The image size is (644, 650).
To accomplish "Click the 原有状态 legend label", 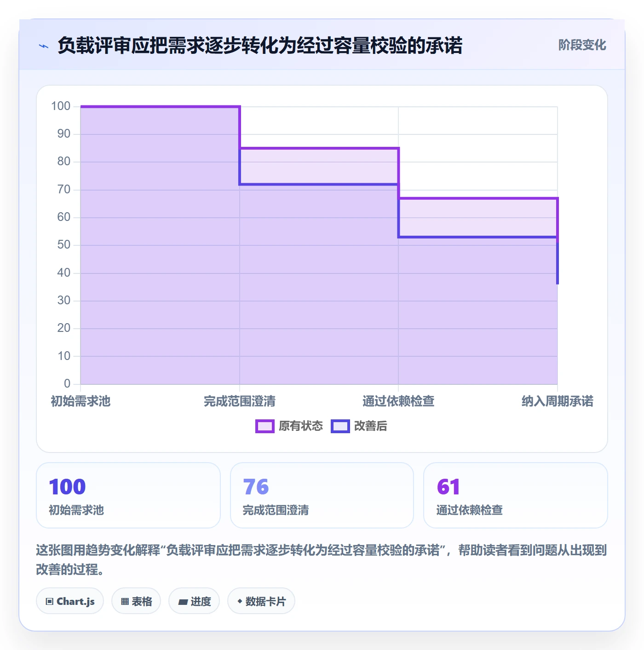I will (301, 426).
